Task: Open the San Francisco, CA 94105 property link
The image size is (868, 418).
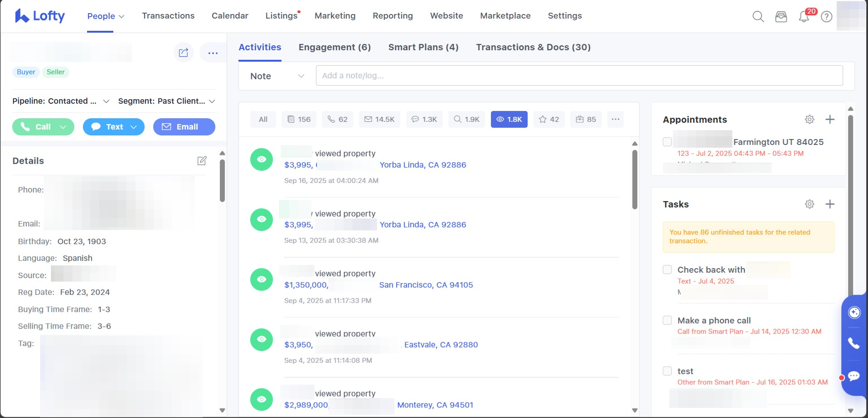Action: (426, 285)
